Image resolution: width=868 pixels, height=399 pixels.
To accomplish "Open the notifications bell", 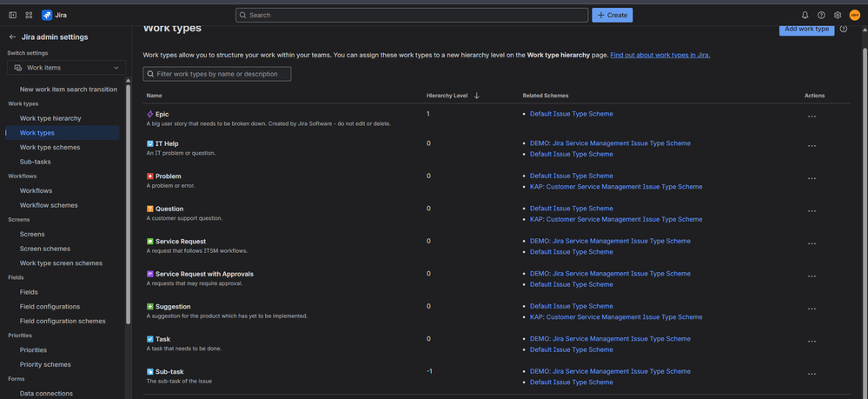I will click(x=805, y=15).
